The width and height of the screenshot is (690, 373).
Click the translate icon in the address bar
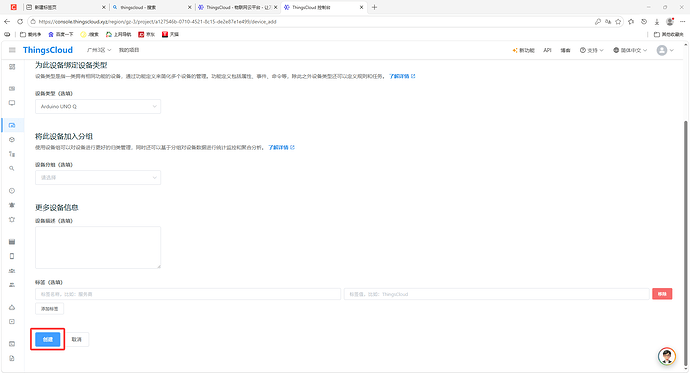pos(608,22)
